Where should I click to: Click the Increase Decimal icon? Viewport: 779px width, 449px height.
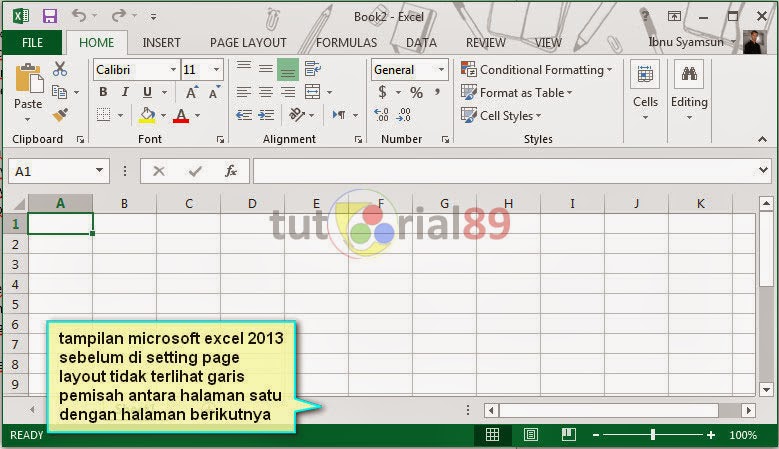pos(381,115)
